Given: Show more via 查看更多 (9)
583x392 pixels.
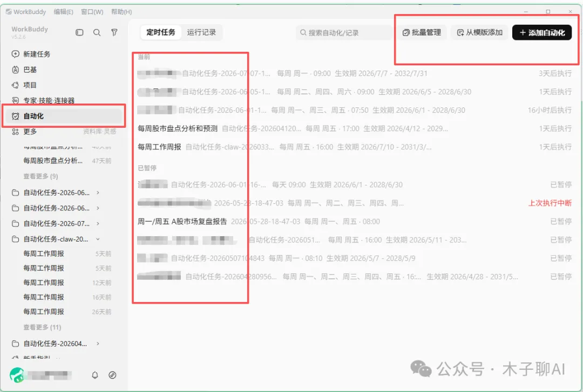Looking at the screenshot, I should (40, 176).
